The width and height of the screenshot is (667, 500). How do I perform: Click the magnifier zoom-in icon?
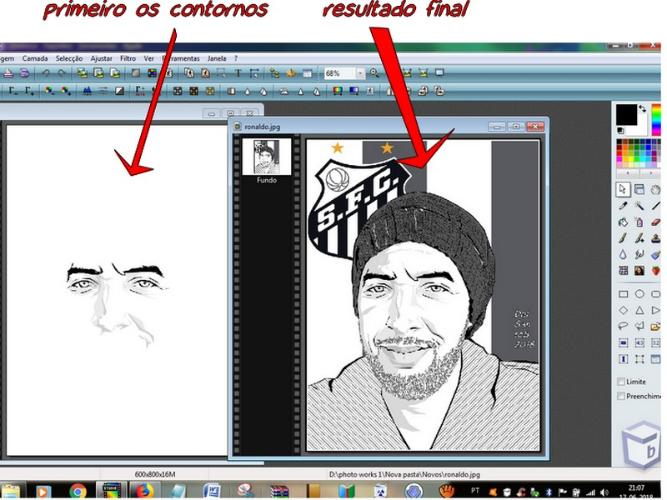[374, 73]
